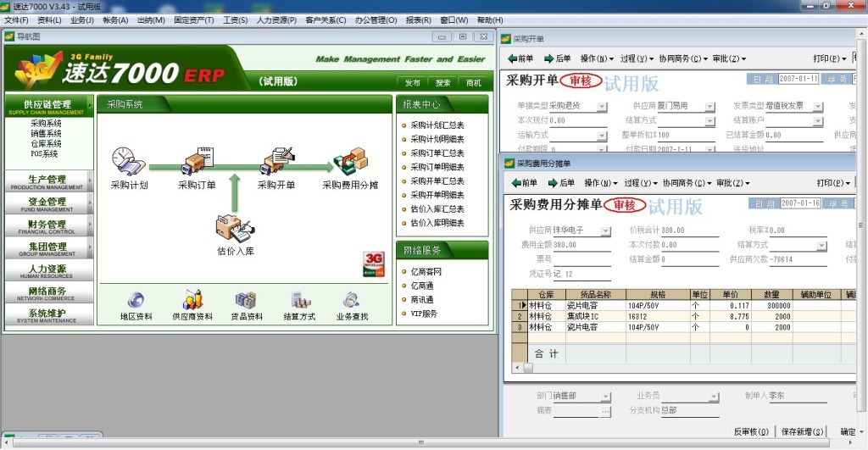Screen dimensions: 868x450
Task: Select 供应链管理 sidebar module
Action: click(x=47, y=106)
